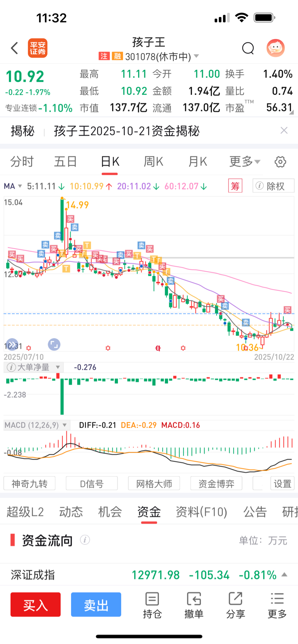Expand the 深证成指 index bar arrow
The image size is (298, 644).
point(284,574)
